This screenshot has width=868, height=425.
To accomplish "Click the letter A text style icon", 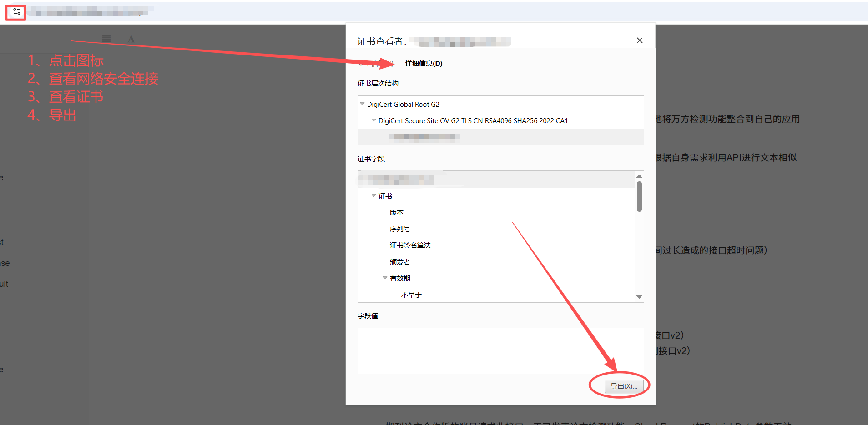I will (131, 39).
